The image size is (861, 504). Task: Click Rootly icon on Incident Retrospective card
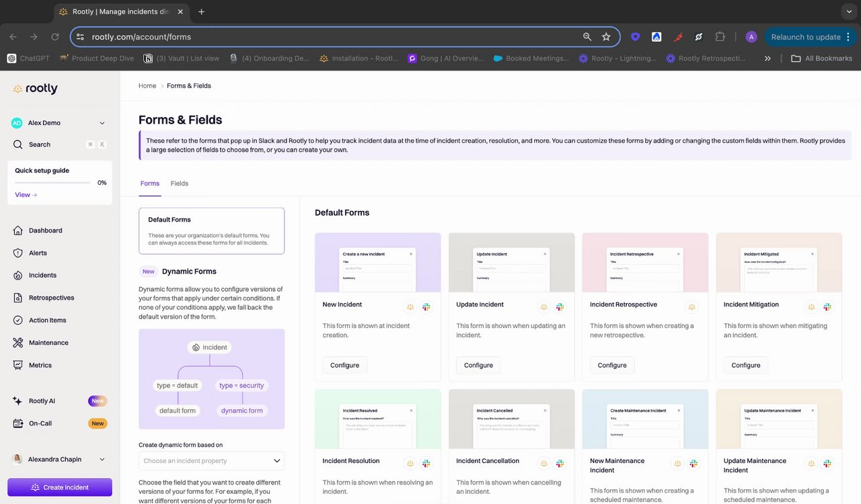691,307
